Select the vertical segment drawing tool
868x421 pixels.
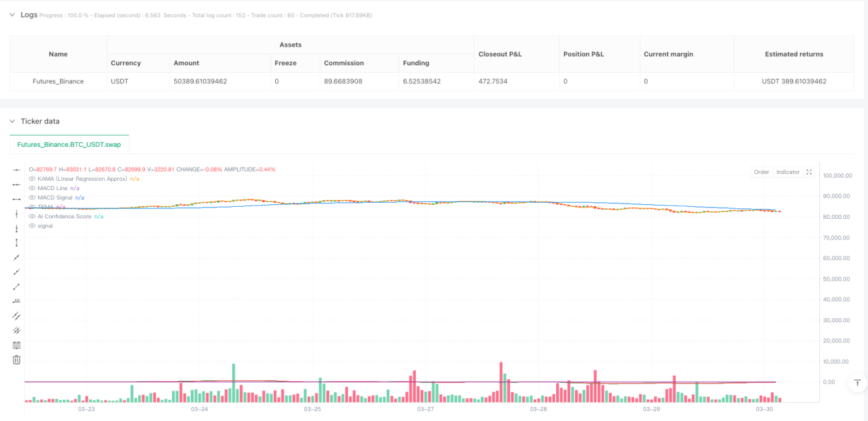pyautogui.click(x=17, y=228)
